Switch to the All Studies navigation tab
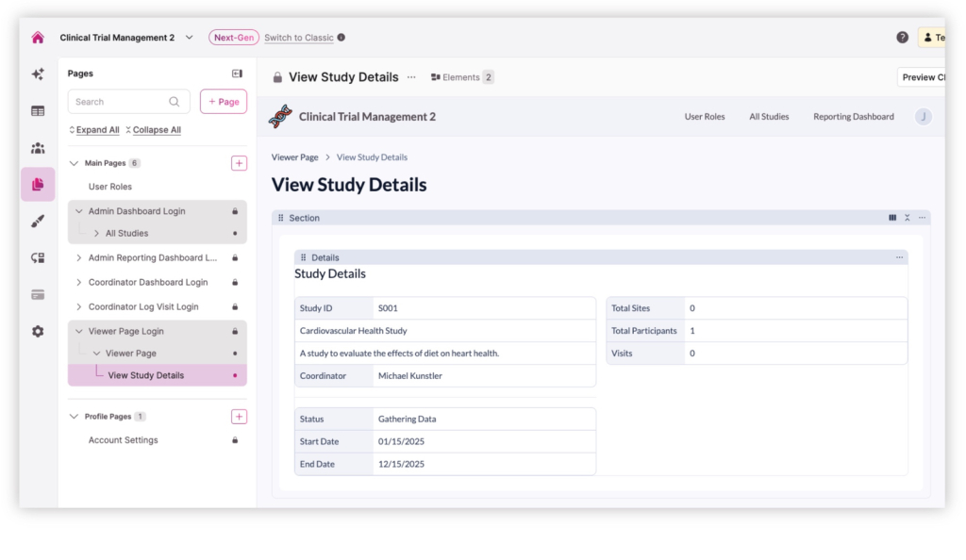The width and height of the screenshot is (966, 560). (769, 116)
